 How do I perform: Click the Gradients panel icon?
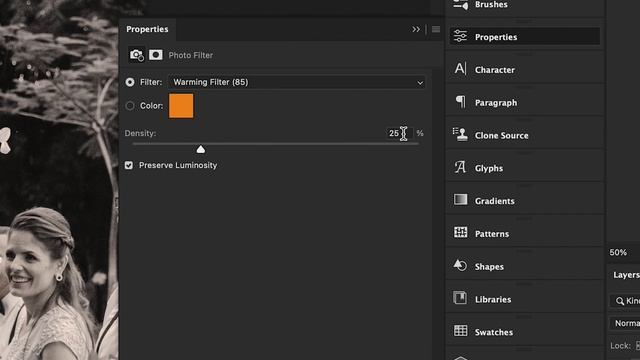click(460, 200)
